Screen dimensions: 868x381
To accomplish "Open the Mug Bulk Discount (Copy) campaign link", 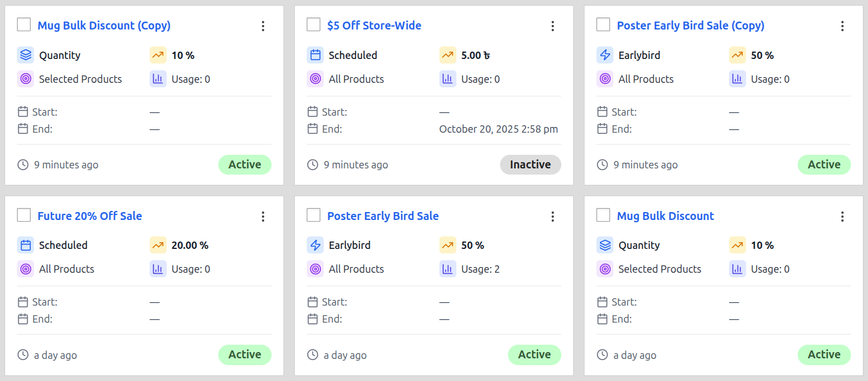I will point(104,25).
